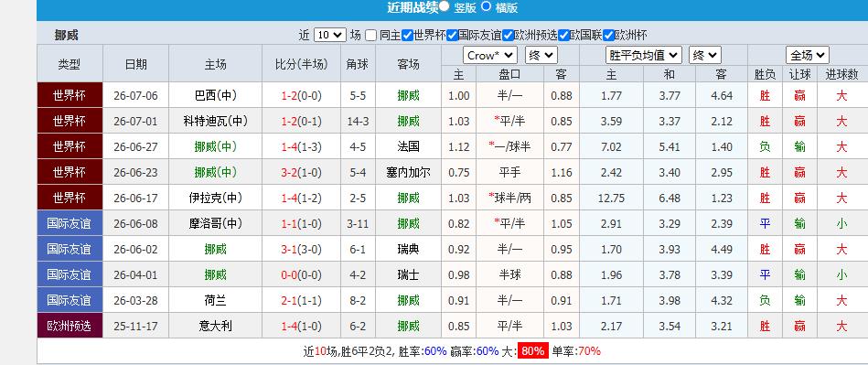The height and width of the screenshot is (365, 868).
Task: Click 世界杯 tag in the 26-07-06 row
Action: pyautogui.click(x=70, y=95)
